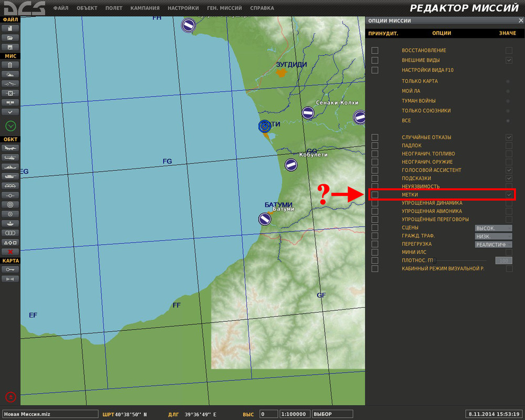Open coalitions flags icon under МИС

tap(10, 102)
